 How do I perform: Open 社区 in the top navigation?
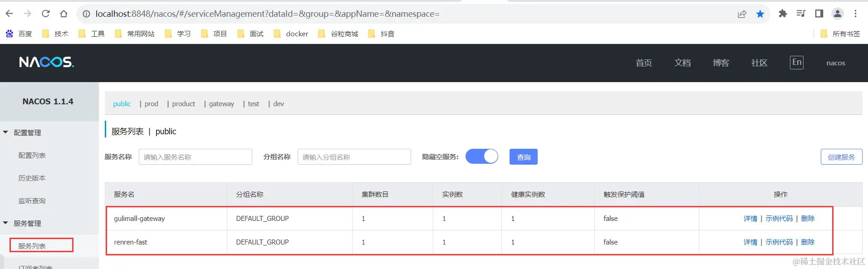[x=760, y=63]
